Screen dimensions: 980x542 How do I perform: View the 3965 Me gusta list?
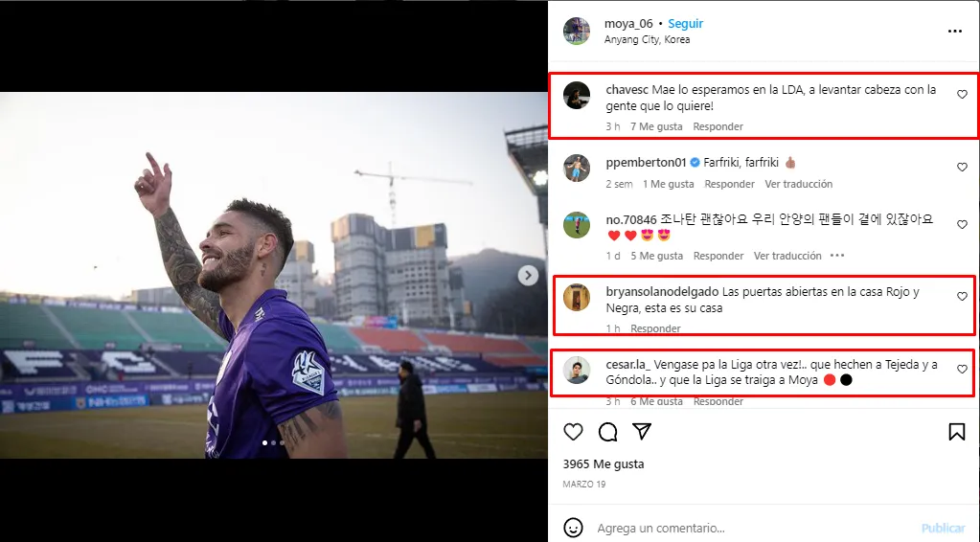tap(604, 463)
